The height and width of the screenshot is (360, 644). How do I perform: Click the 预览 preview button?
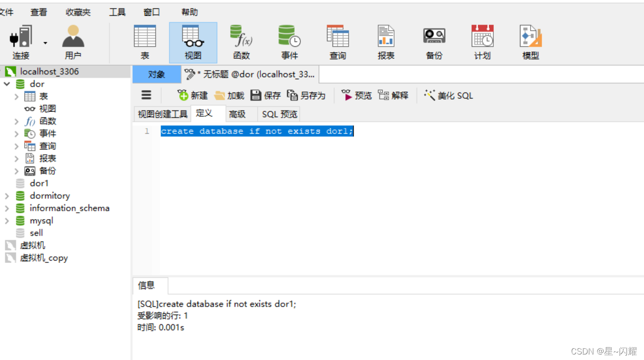tap(356, 95)
